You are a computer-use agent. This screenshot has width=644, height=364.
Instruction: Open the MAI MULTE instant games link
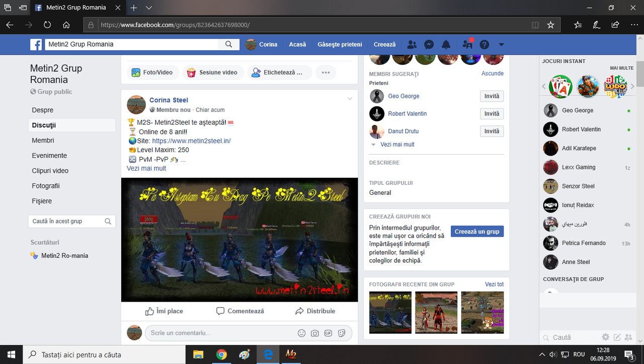point(622,68)
